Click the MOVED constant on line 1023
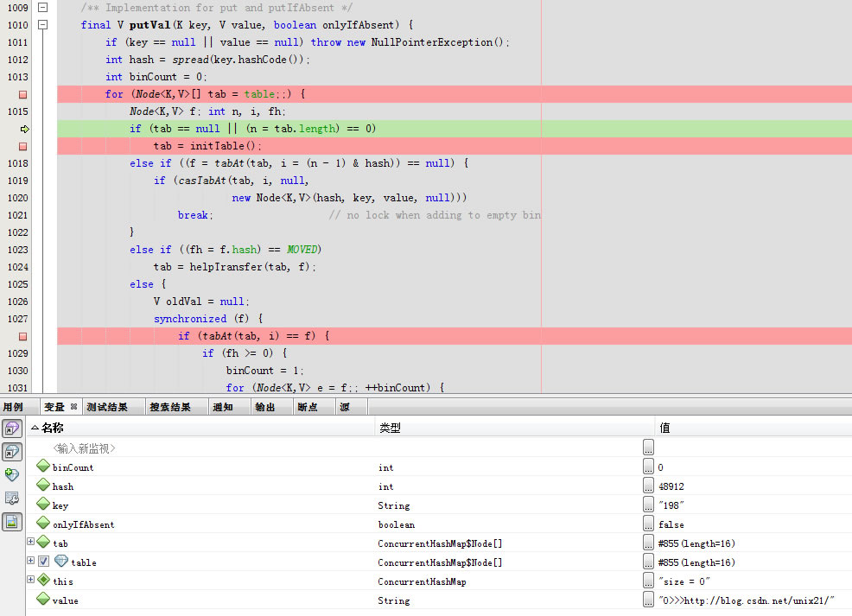 coord(302,250)
